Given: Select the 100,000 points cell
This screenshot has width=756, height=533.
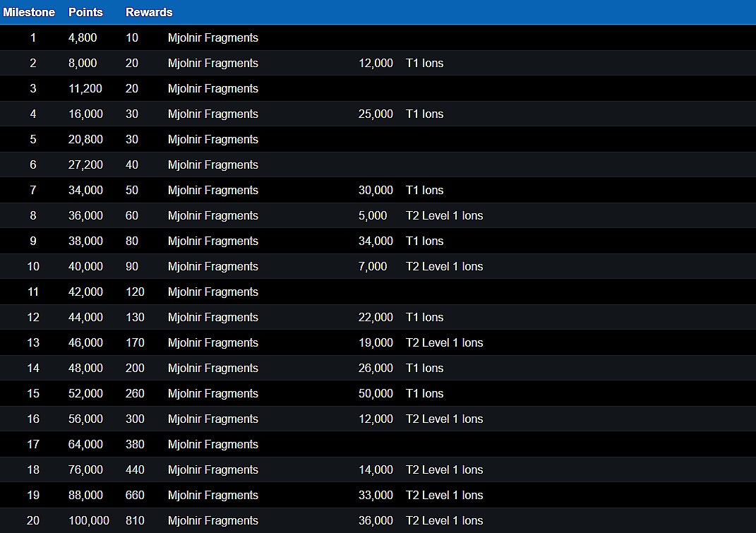Looking at the screenshot, I should 89,520.
